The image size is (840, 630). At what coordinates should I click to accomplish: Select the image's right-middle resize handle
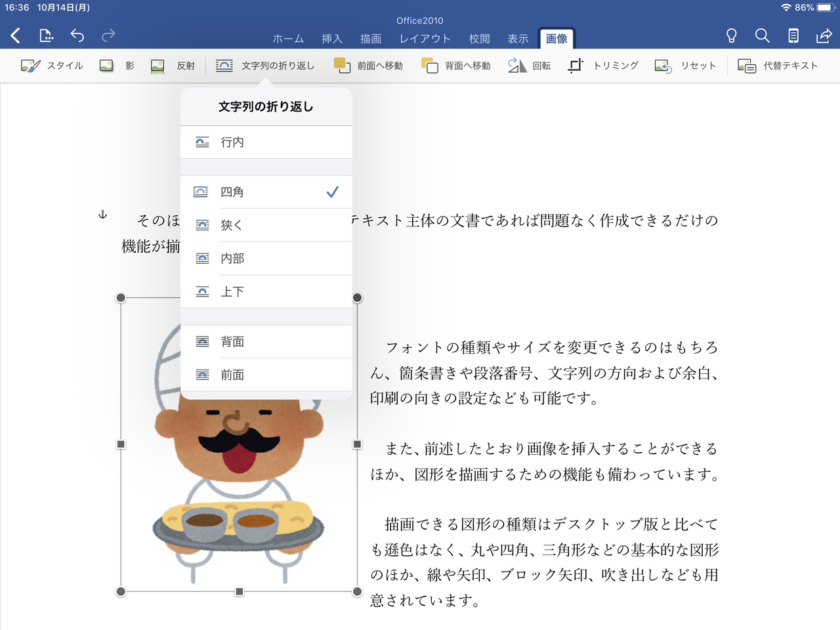(x=357, y=444)
